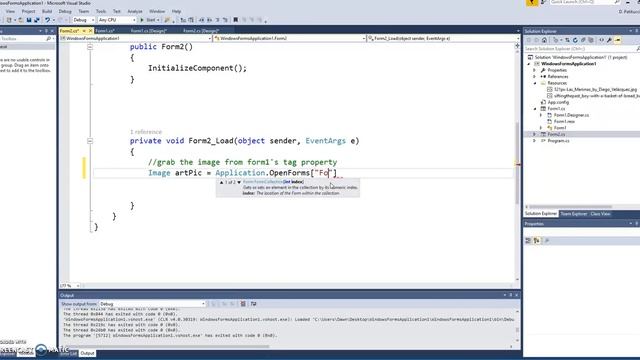Click the bookmark toolbar icon
This screenshot has height=360, width=640.
[x=236, y=20]
